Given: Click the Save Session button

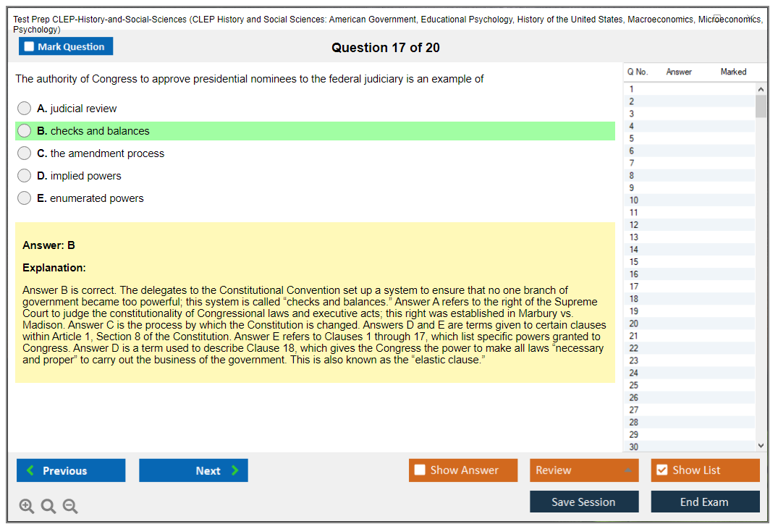Looking at the screenshot, I should (x=583, y=502).
